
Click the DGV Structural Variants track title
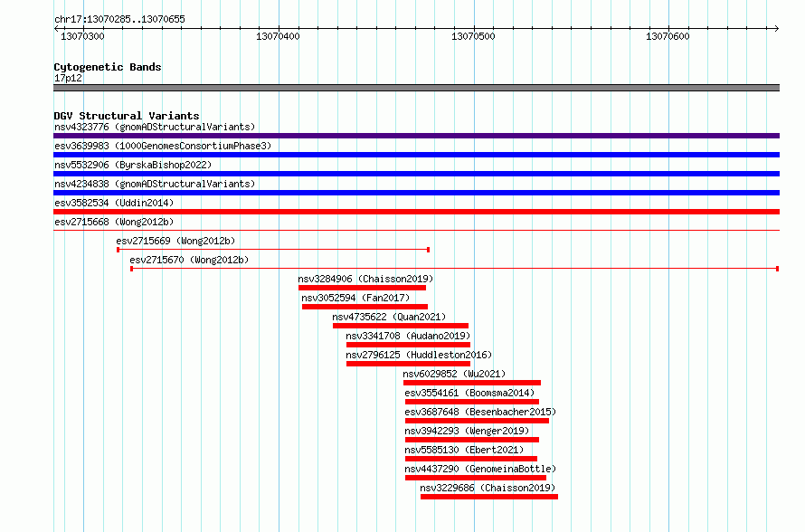[x=127, y=116]
